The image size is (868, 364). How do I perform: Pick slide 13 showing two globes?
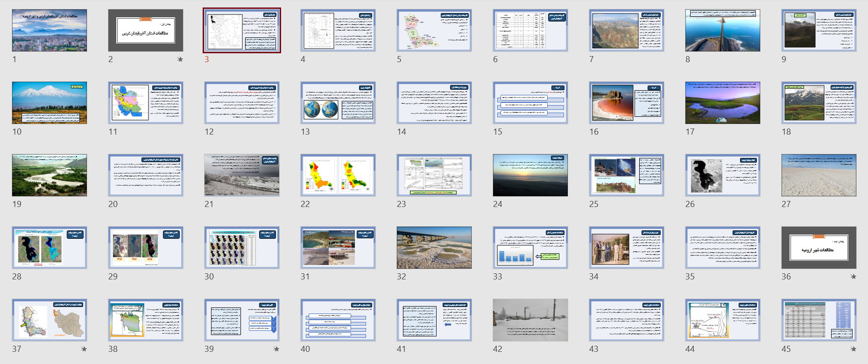point(338,103)
